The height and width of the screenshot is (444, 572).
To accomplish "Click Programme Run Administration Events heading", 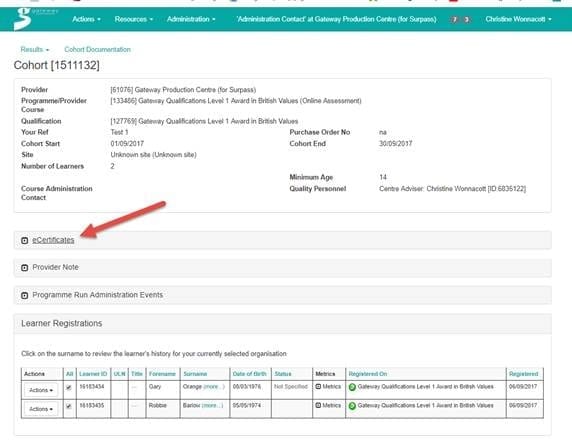I will (98, 295).
